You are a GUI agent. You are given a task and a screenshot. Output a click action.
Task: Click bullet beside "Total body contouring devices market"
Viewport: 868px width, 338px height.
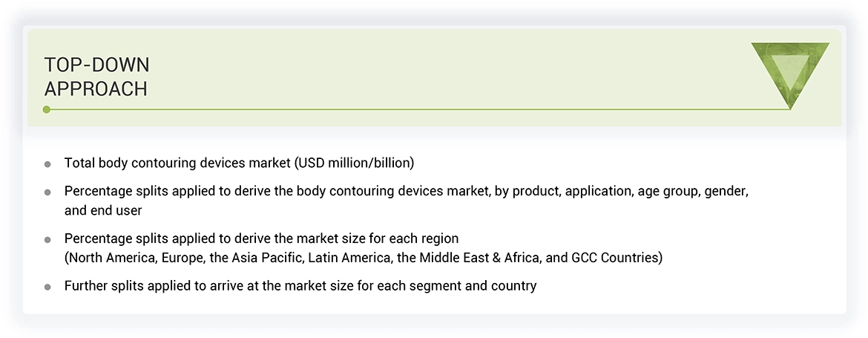[x=47, y=163]
